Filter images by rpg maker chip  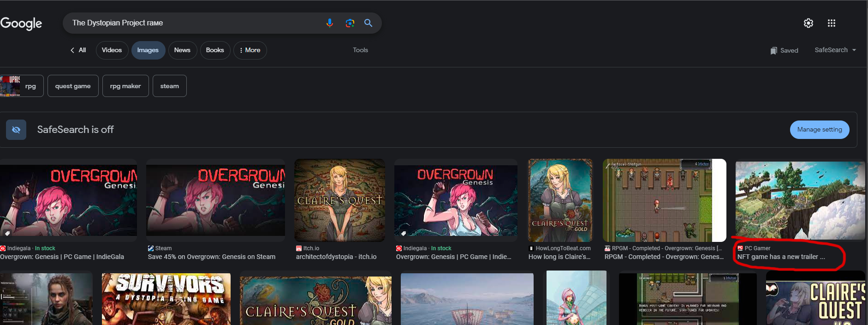125,86
